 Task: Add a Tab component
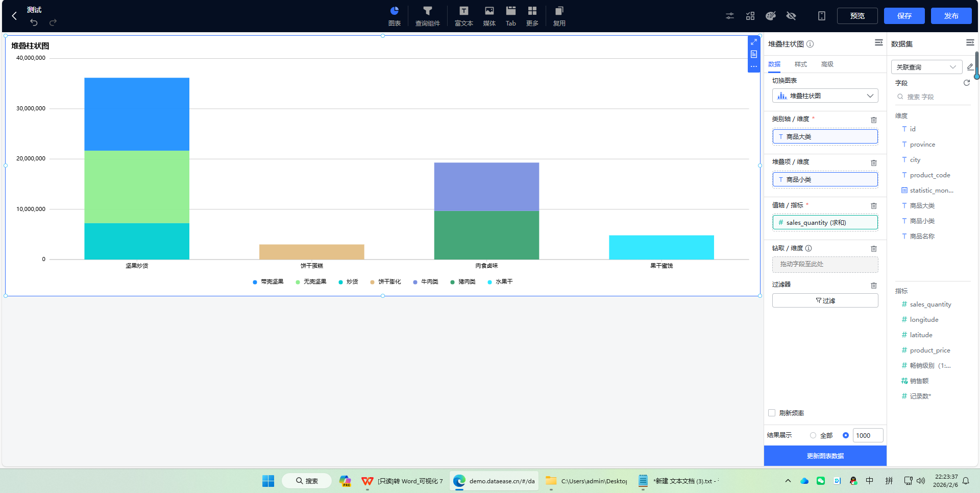(x=511, y=16)
